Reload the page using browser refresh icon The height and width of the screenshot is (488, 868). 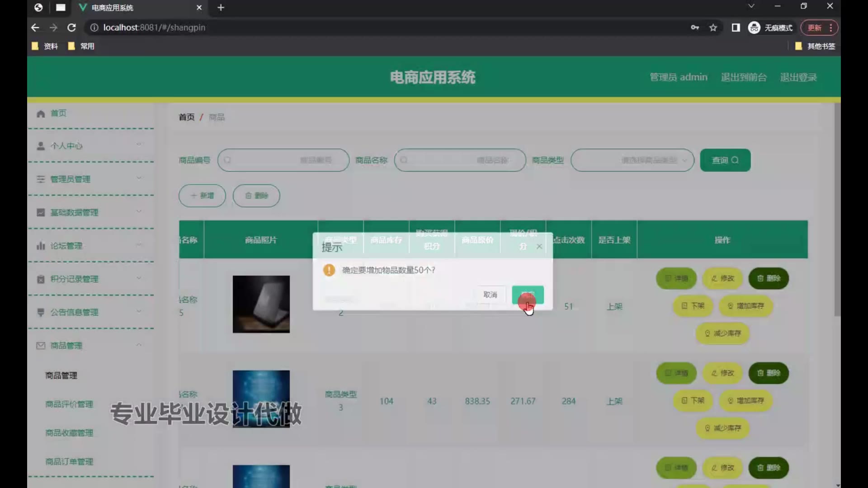click(x=71, y=28)
